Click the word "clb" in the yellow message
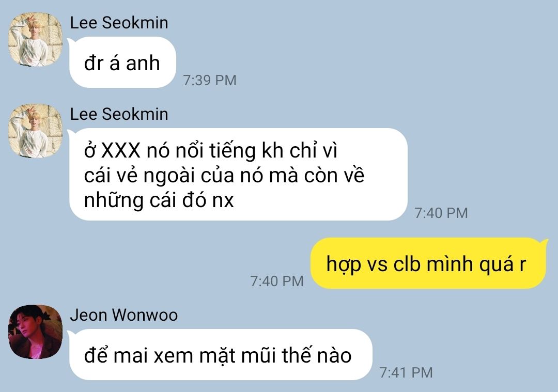This screenshot has height=392, width=558. tap(408, 264)
